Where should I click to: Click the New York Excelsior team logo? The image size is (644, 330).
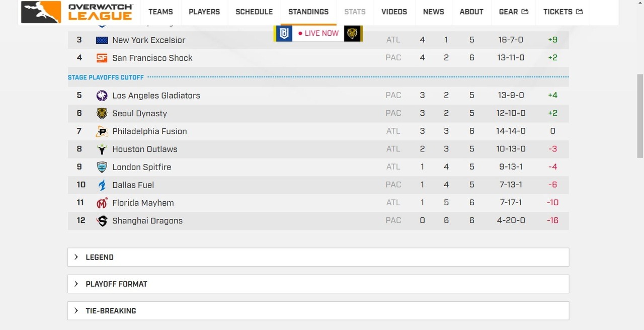(x=102, y=40)
